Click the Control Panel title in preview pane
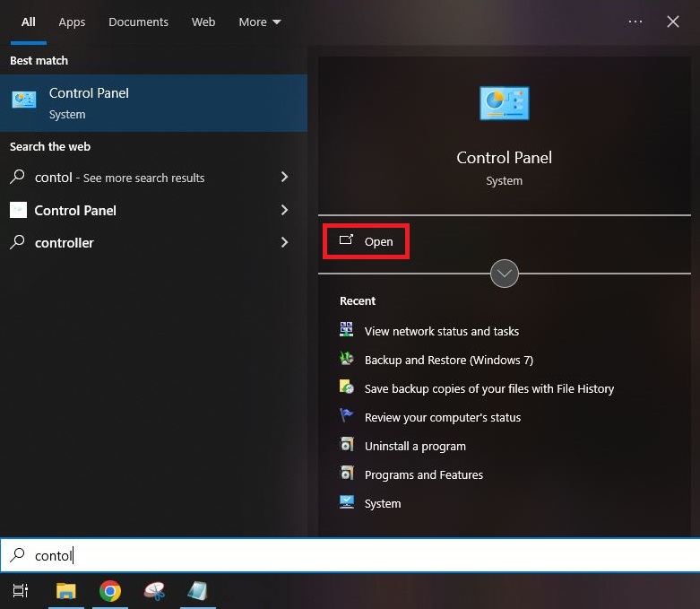This screenshot has width=700, height=609. point(504,157)
